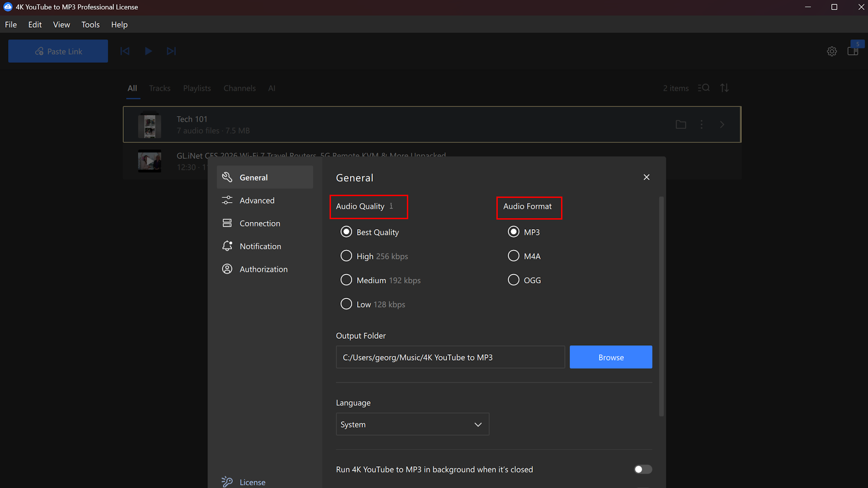Expand the Tech 101 playlist chevron

(x=722, y=124)
